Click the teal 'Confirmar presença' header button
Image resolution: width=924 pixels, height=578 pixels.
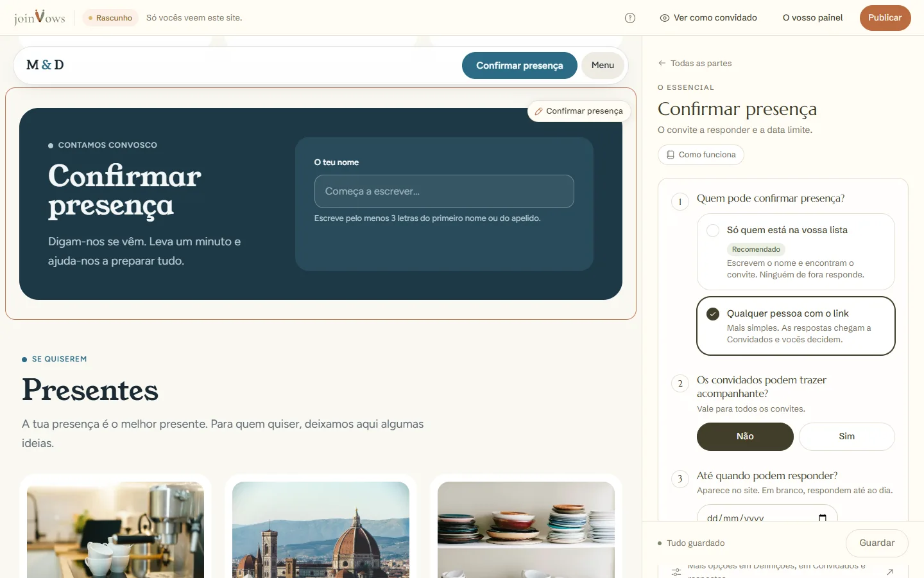click(520, 66)
